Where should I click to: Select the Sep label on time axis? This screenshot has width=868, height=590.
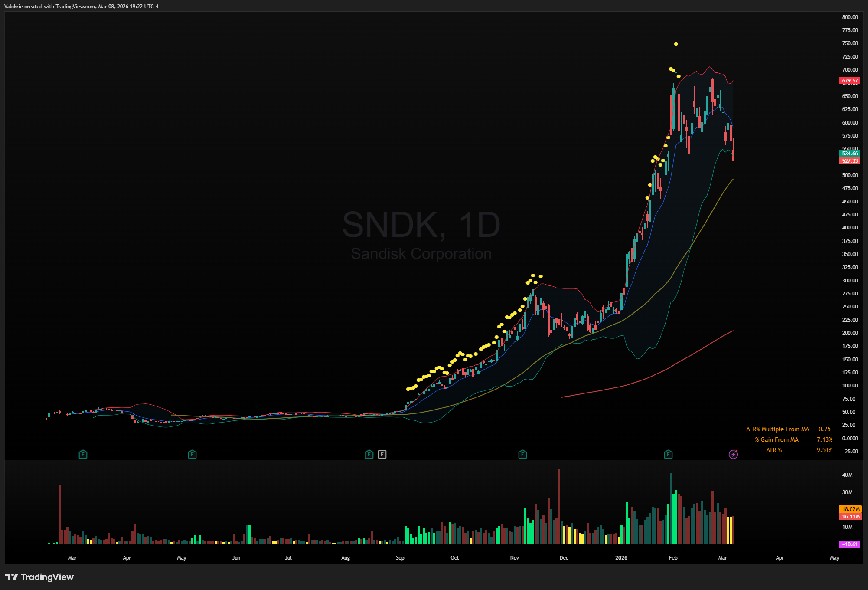[400, 558]
